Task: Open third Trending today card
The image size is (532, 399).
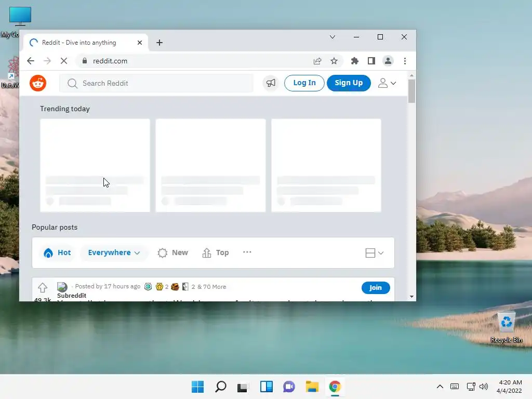Action: point(326,166)
